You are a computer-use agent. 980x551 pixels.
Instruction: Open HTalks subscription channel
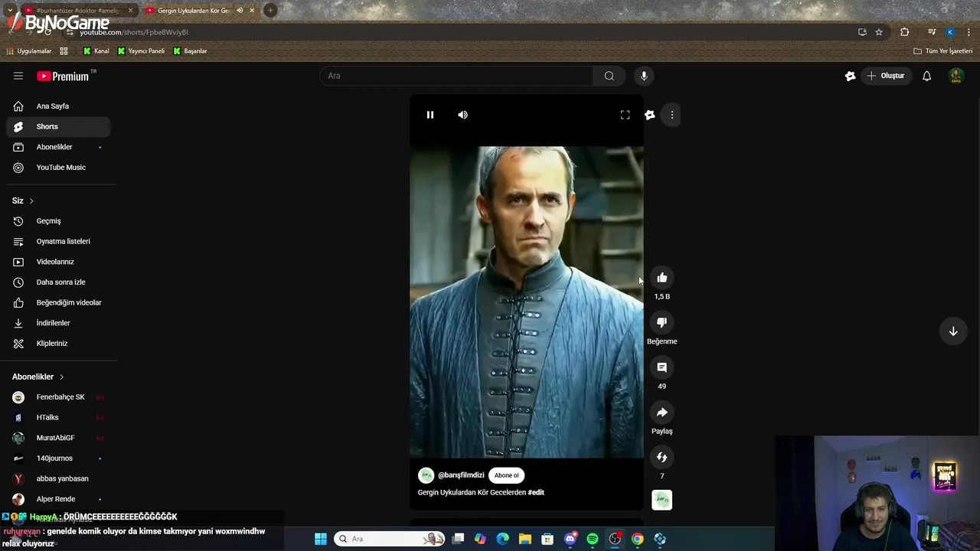[58, 417]
